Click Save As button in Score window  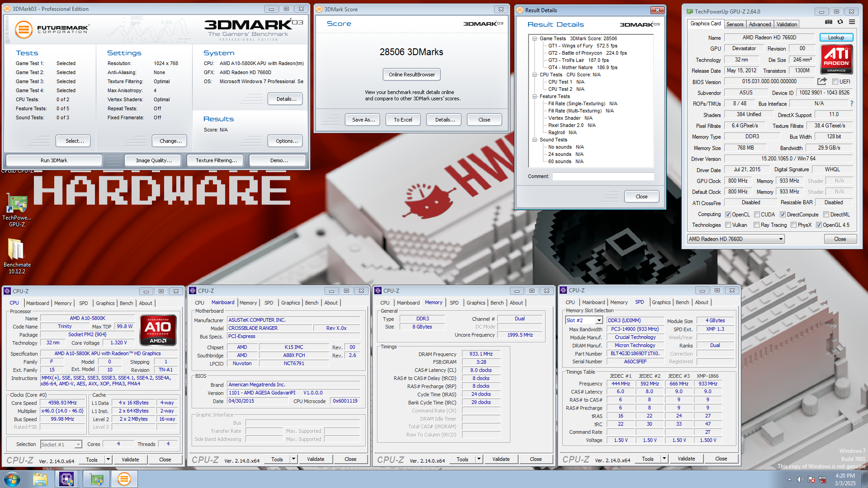pyautogui.click(x=363, y=120)
